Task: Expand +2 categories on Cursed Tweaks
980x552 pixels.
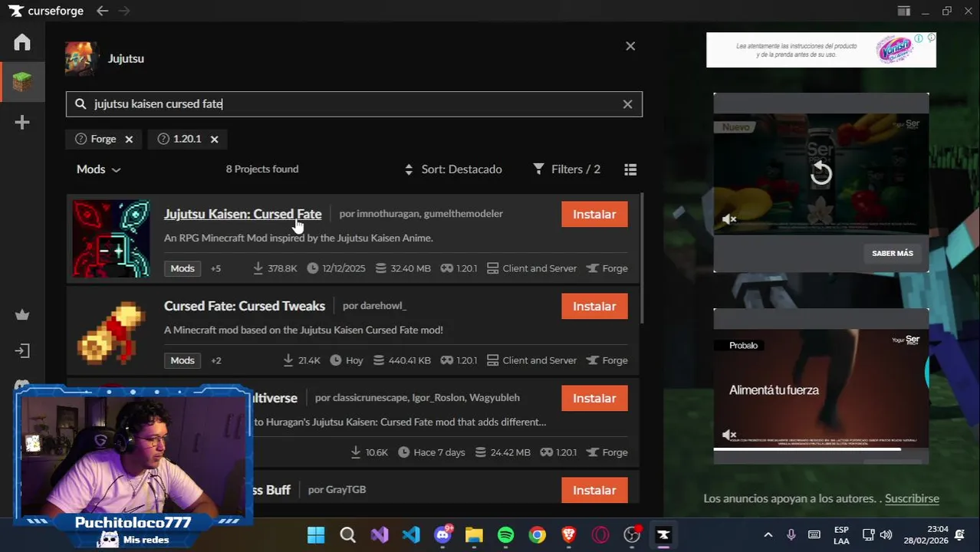Action: (215, 360)
